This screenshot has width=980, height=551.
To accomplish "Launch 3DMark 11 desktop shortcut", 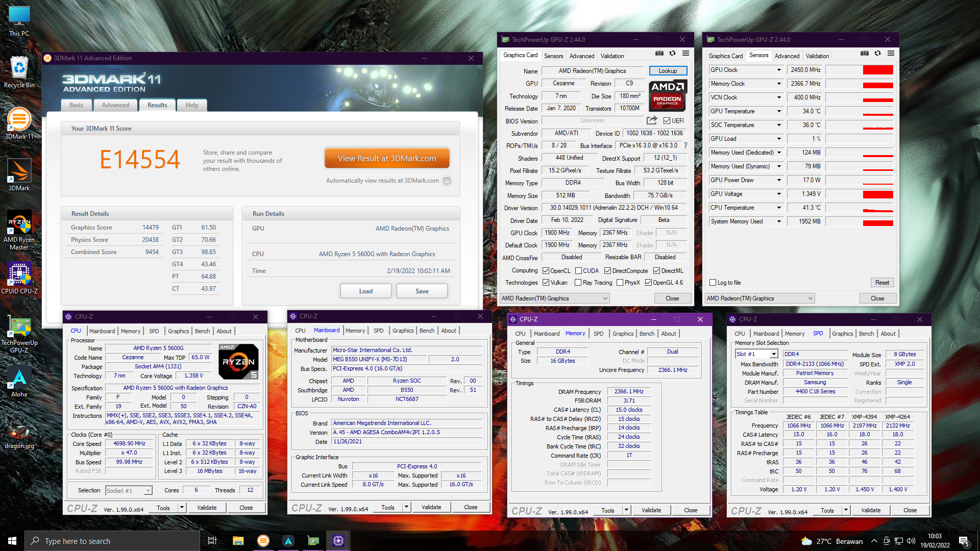I will coord(19,123).
